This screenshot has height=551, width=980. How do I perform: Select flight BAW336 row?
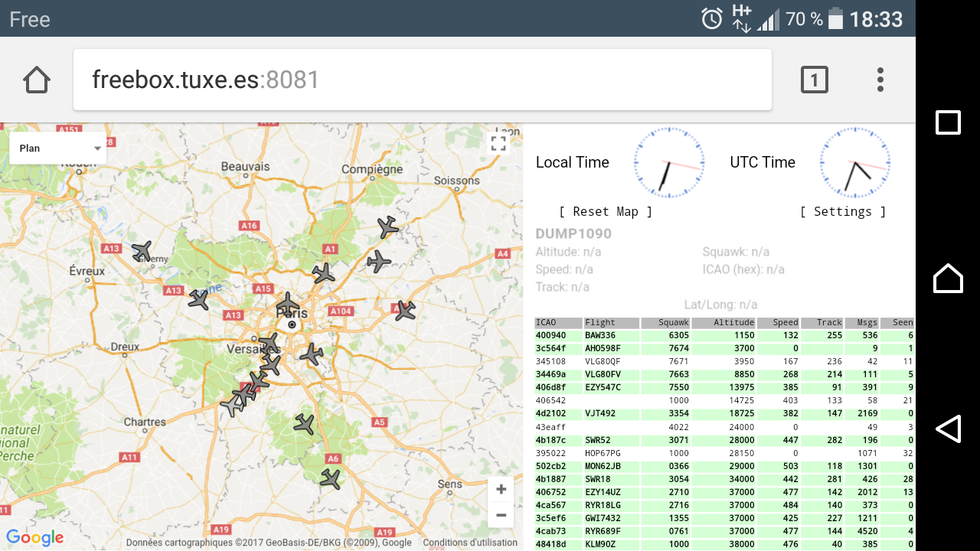tap(724, 335)
